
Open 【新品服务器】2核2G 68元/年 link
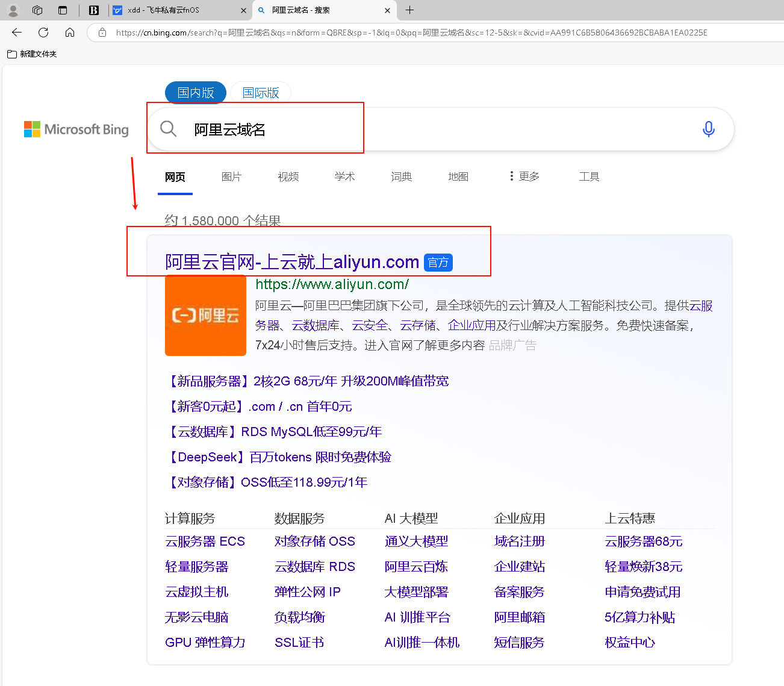307,381
